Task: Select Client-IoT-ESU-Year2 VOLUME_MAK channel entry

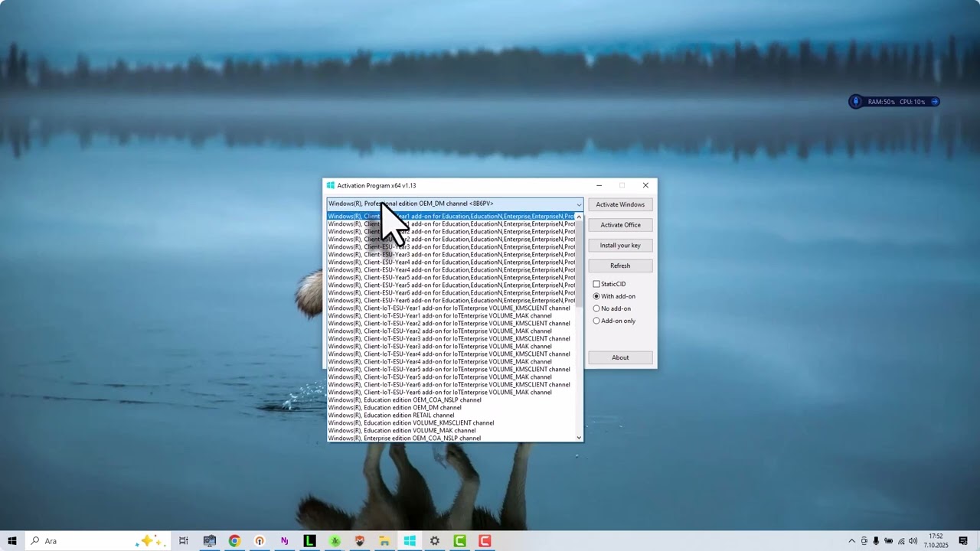Action: pos(451,331)
